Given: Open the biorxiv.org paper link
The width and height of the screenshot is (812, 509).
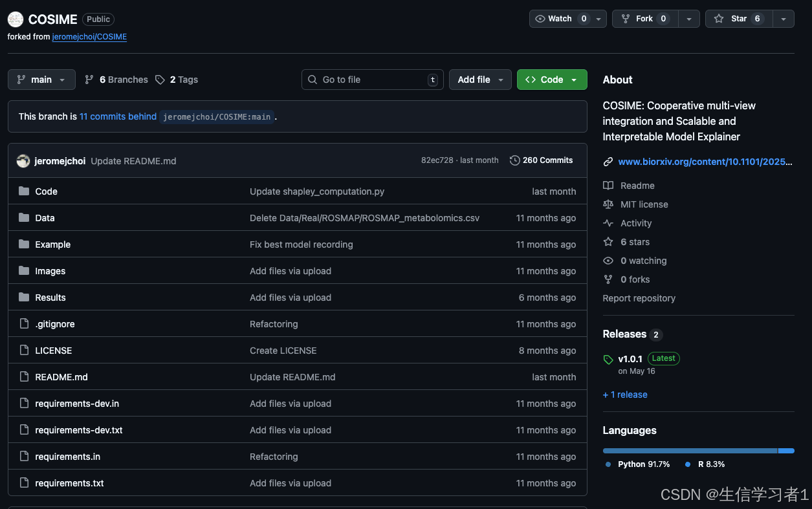Looking at the screenshot, I should pyautogui.click(x=705, y=162).
